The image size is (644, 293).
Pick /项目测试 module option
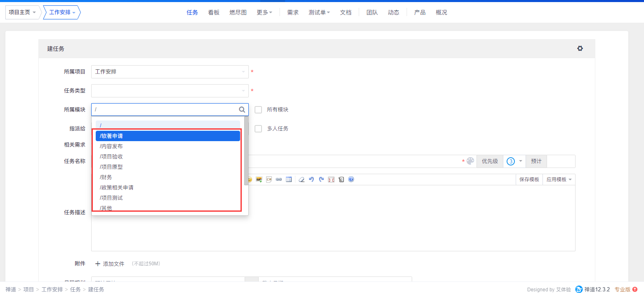click(x=168, y=198)
